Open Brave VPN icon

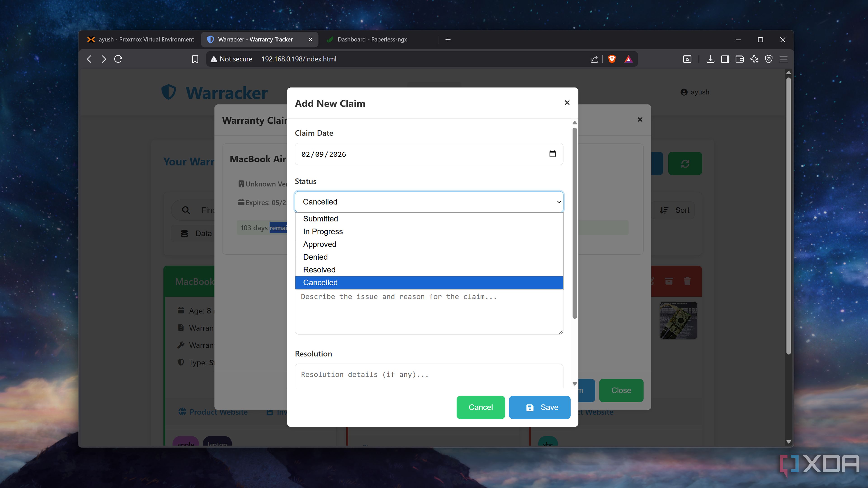coord(769,59)
